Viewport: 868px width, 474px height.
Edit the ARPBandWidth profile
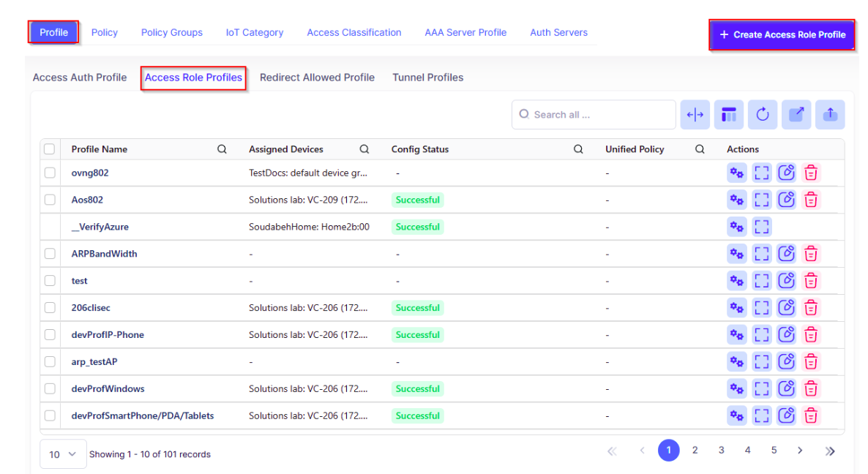pos(786,254)
